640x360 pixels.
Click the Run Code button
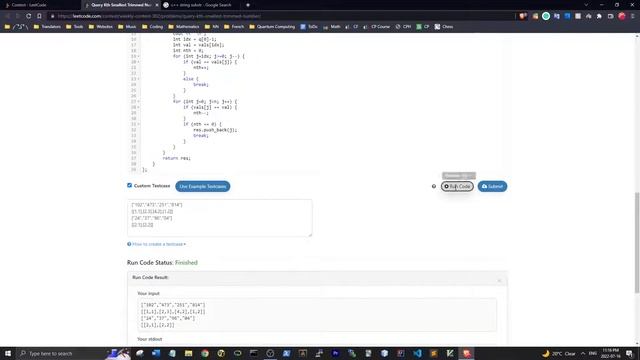[457, 187]
